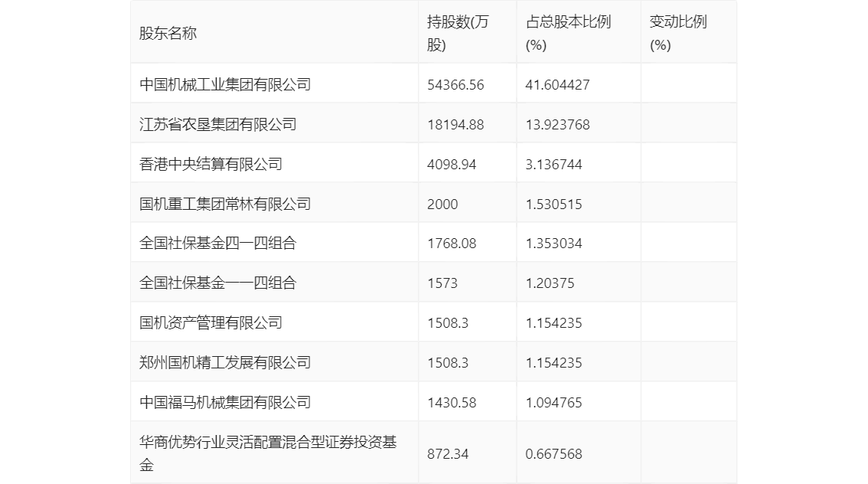Click shares value 2000

(442, 204)
